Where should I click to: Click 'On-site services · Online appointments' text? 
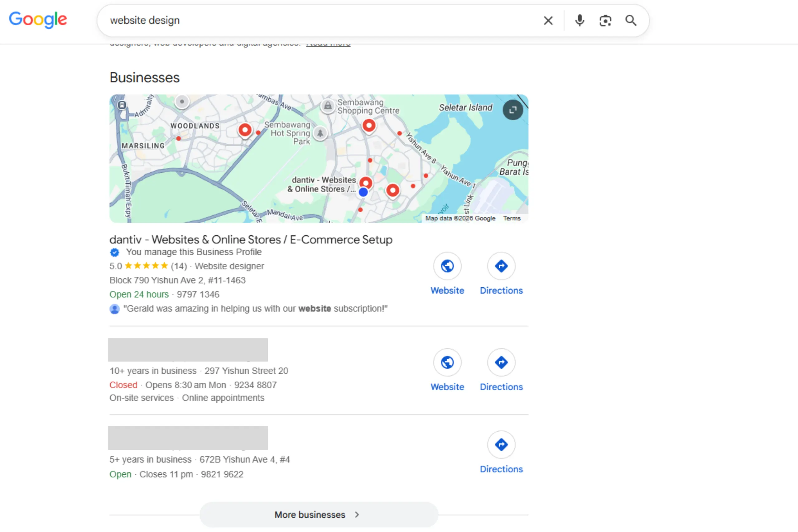point(187,398)
